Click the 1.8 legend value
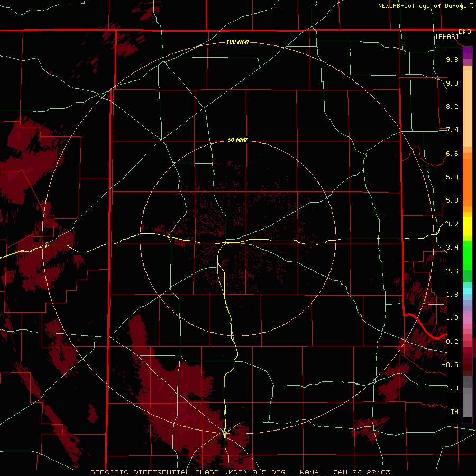The height and width of the screenshot is (476, 476). coord(452,295)
